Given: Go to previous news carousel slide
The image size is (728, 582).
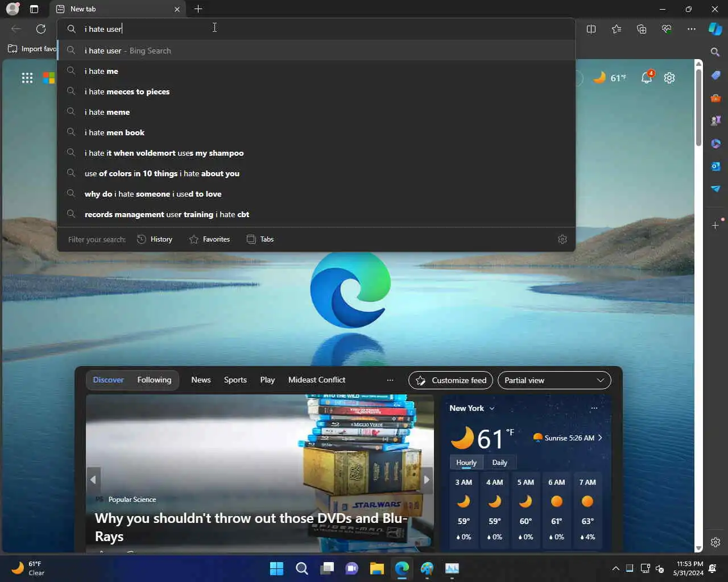Looking at the screenshot, I should 93,480.
